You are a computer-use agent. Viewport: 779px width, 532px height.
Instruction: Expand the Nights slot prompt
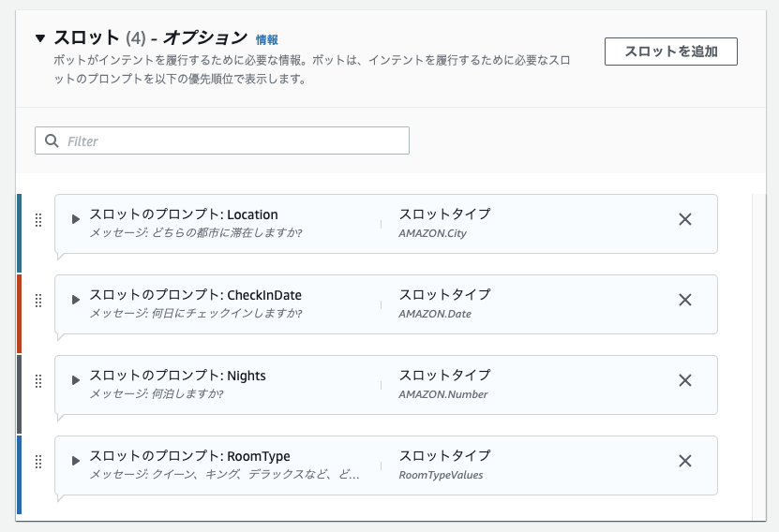point(76,380)
